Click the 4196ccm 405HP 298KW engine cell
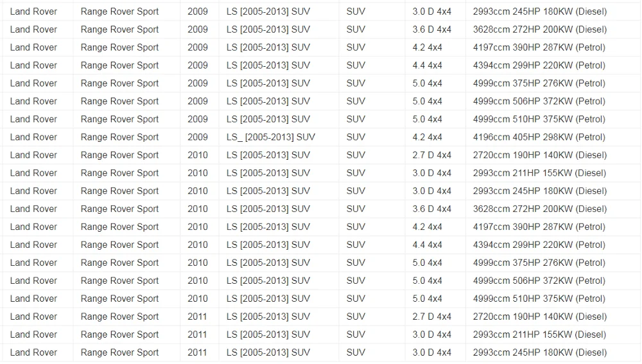 (x=539, y=137)
